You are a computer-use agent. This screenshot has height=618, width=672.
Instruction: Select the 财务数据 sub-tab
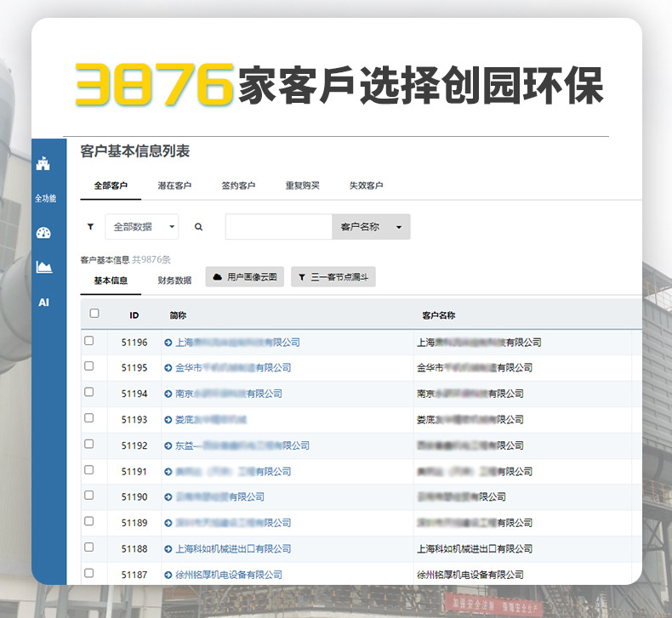click(x=174, y=281)
